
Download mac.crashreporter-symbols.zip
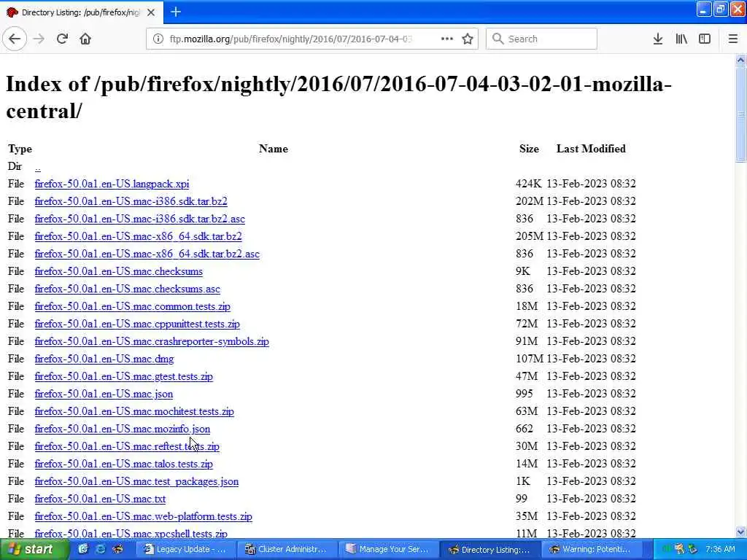[x=152, y=341]
